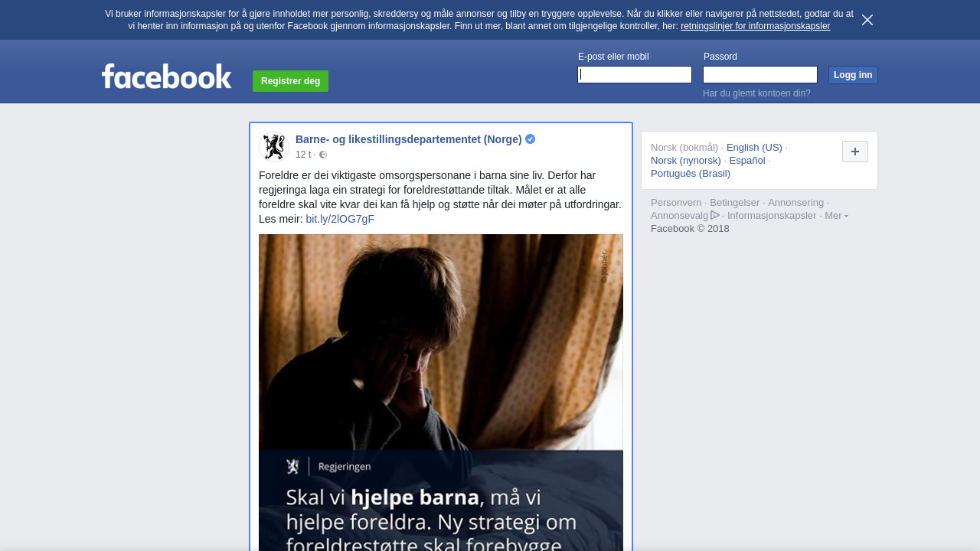The height and width of the screenshot is (551, 980).
Task: Open Barne- og likestillingsdepartementet page link
Action: [408, 139]
